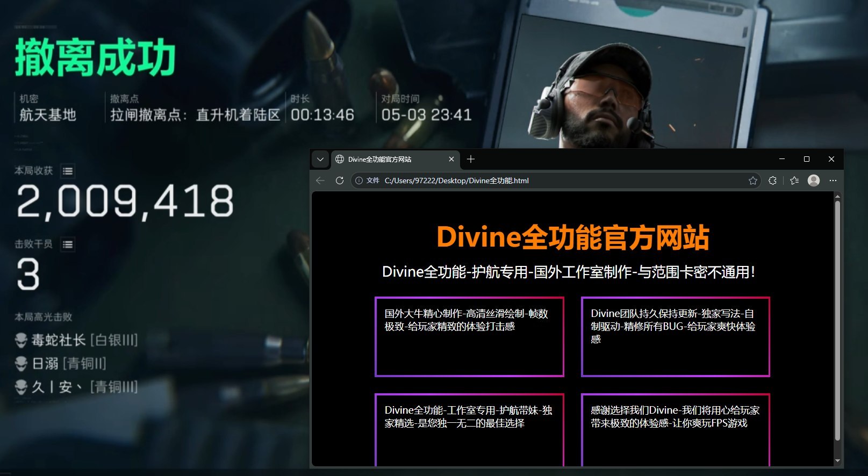Click the skull icon beside 日溺

click(x=21, y=364)
